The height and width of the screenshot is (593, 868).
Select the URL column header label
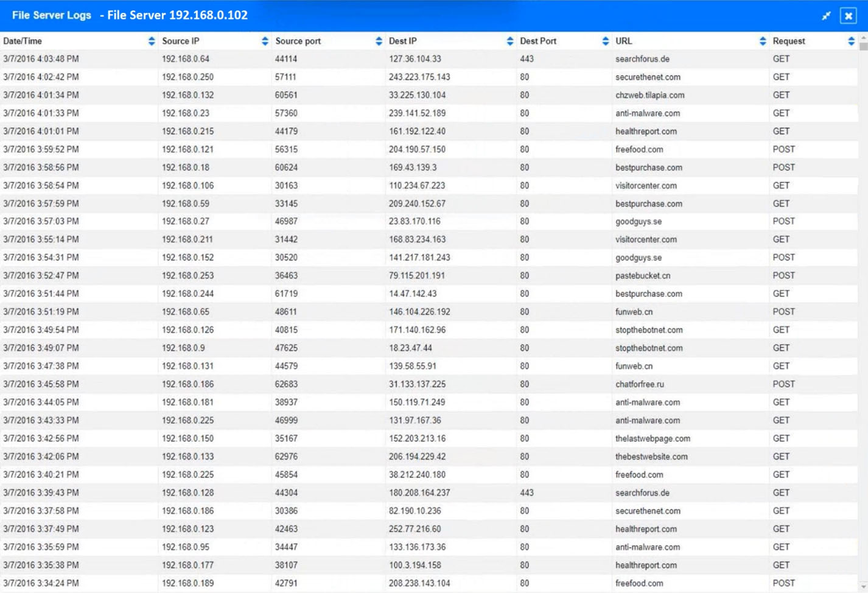pos(623,41)
